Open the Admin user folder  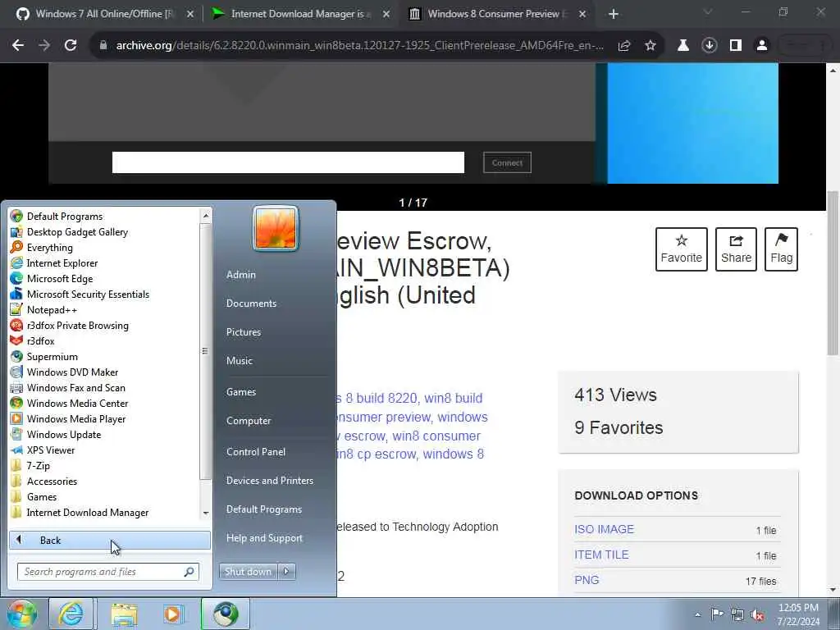point(241,274)
